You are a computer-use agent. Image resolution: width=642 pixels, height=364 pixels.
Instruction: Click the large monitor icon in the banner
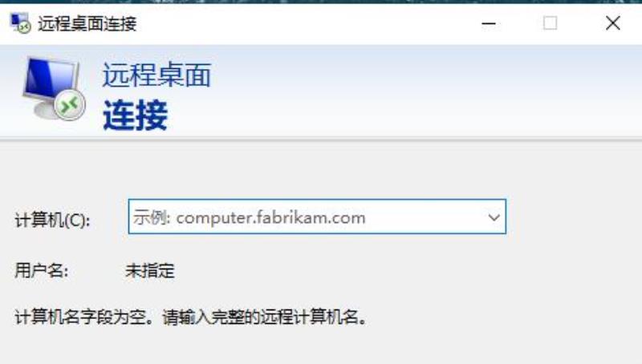tap(52, 89)
